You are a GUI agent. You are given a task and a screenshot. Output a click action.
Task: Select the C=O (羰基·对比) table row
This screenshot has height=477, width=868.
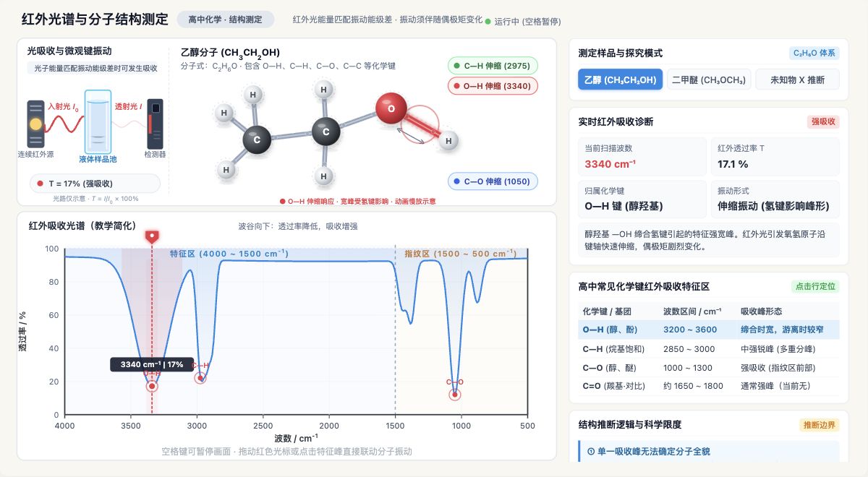[x=708, y=386]
